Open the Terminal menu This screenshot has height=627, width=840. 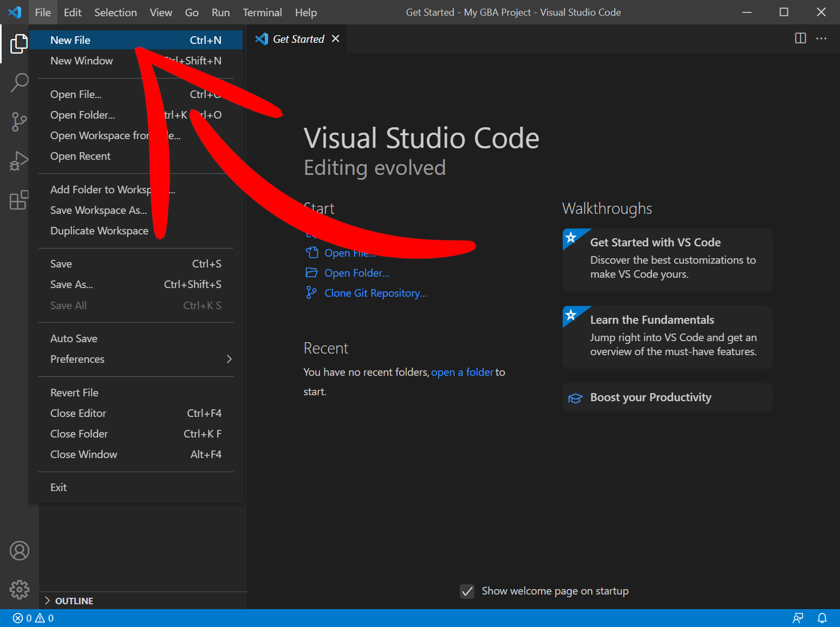point(262,12)
